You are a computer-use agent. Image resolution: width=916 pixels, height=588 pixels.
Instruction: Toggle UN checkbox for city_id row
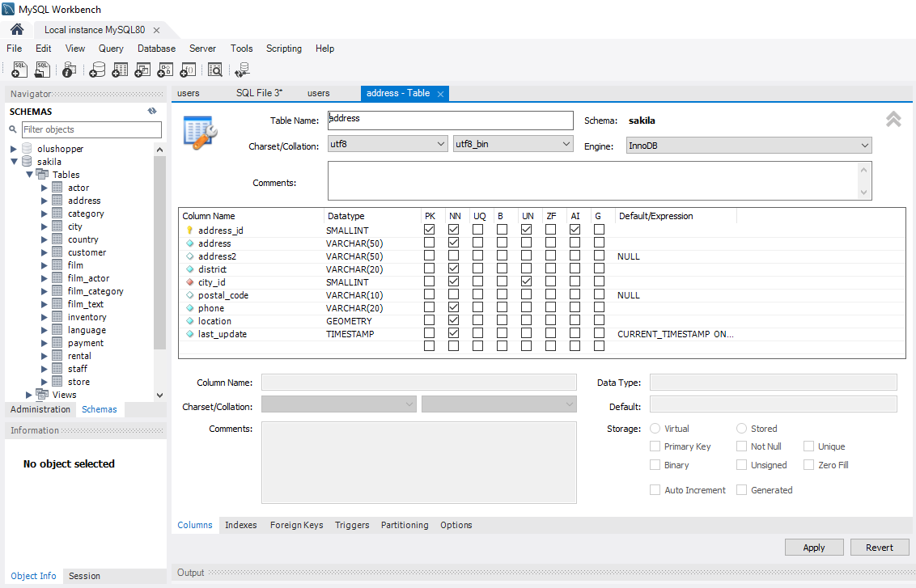(526, 281)
